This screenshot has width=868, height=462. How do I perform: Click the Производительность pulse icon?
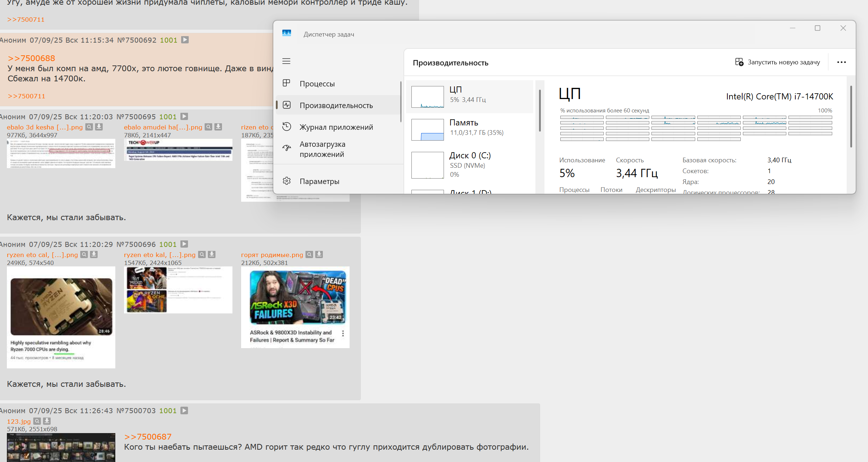pos(287,105)
